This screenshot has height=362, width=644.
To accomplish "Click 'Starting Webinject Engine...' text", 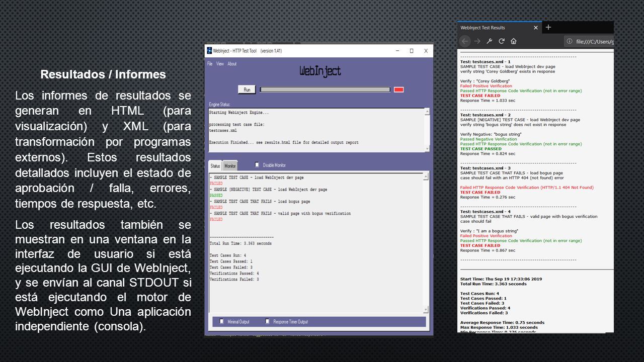I will 239,113.
